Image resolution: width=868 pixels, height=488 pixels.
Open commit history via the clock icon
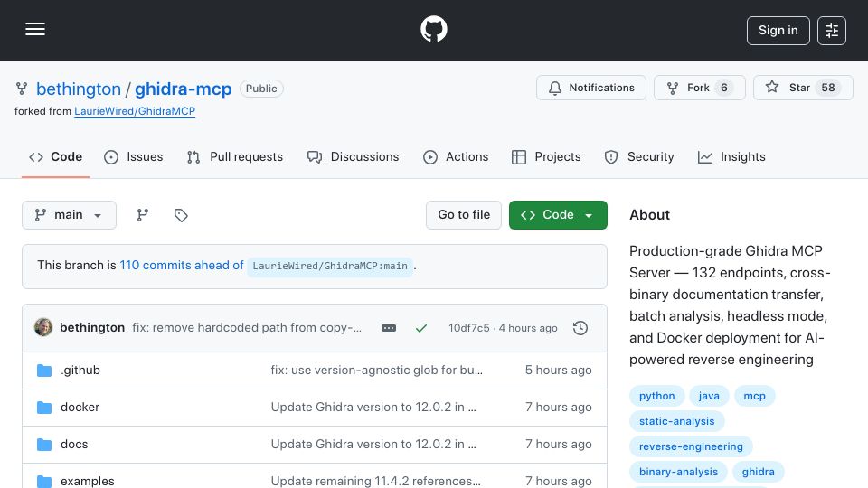(x=580, y=328)
